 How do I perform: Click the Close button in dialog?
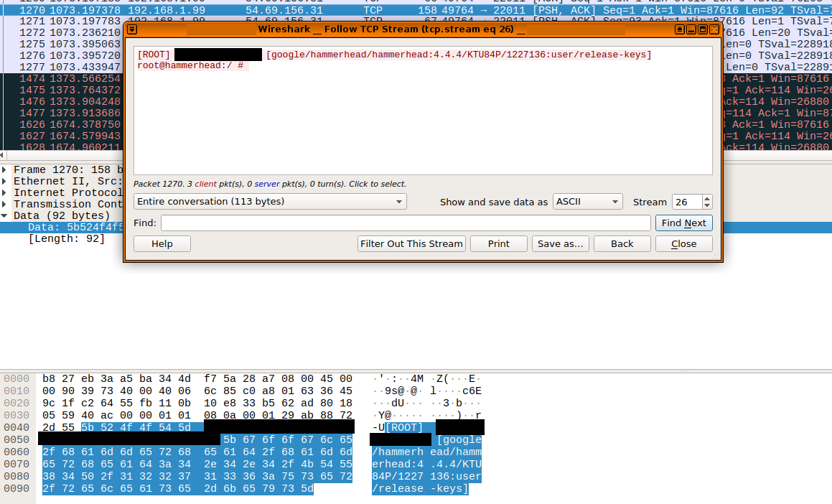click(x=683, y=244)
